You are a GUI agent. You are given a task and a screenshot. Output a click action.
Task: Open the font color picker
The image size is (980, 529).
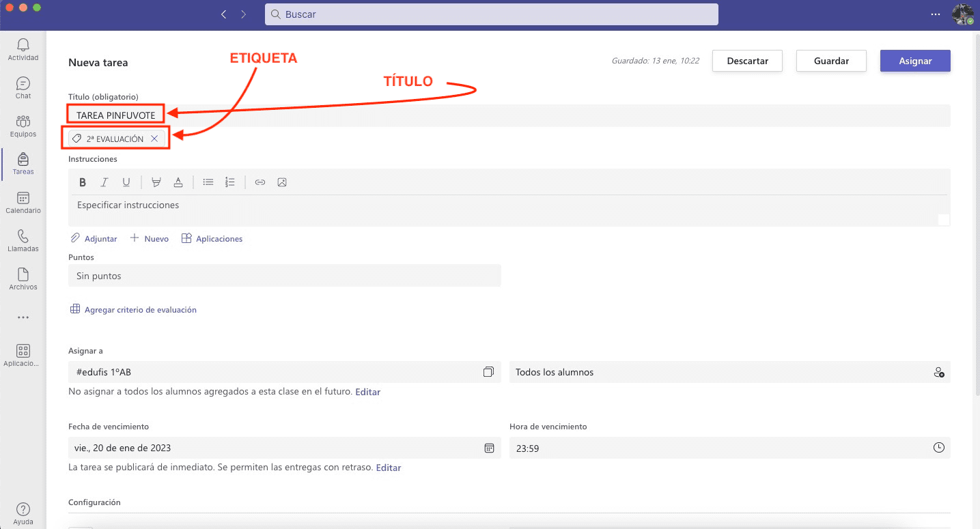[178, 182]
